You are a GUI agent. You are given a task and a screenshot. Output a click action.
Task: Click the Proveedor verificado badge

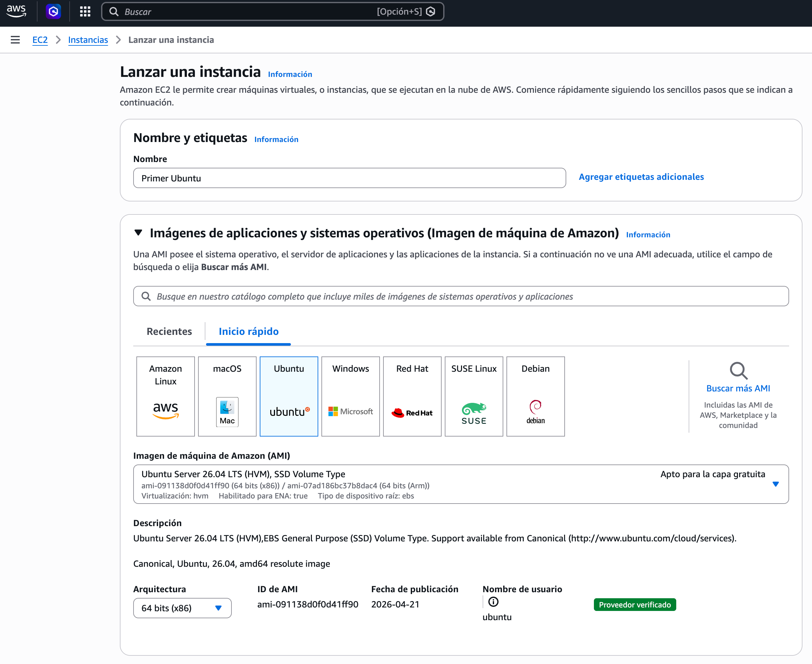[635, 605]
